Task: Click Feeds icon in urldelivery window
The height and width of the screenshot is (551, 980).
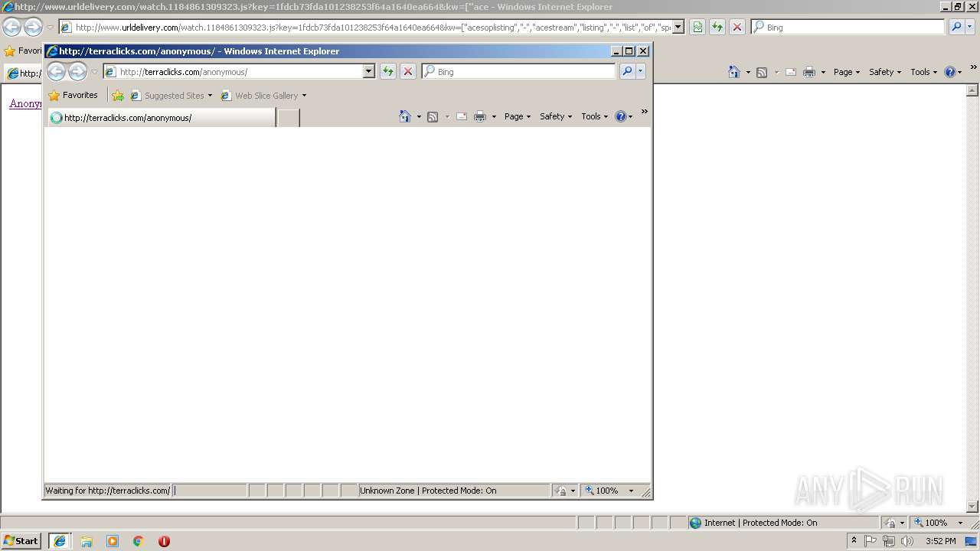Action: [762, 72]
